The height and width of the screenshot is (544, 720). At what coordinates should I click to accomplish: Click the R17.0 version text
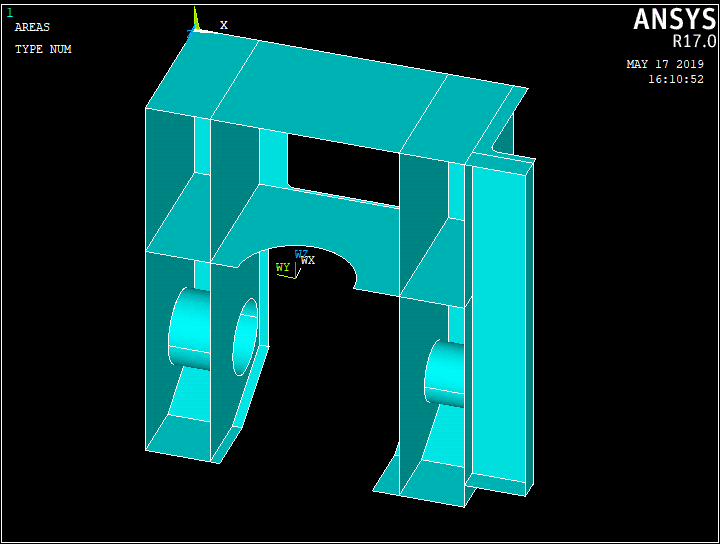[693, 42]
